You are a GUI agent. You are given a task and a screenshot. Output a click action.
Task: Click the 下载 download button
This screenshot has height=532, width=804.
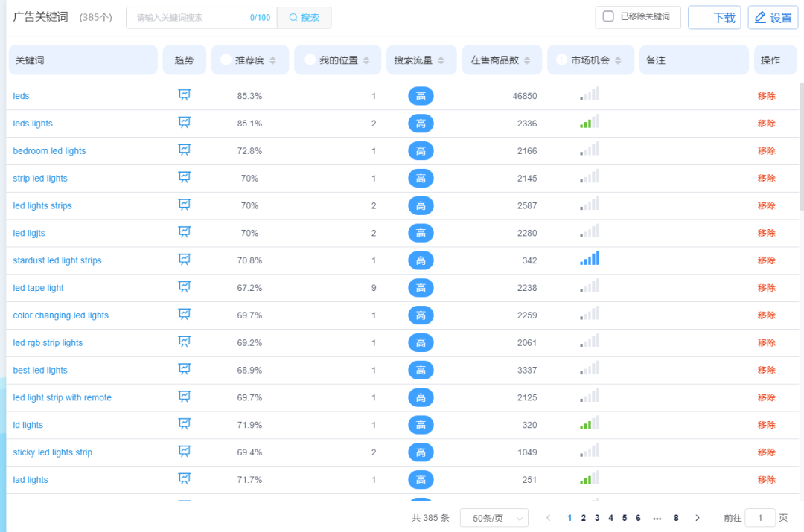tap(714, 17)
